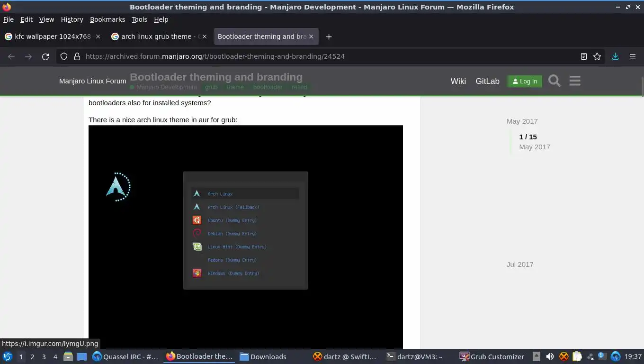The image size is (644, 364).
Task: Open the forum hamburger menu
Action: tap(575, 81)
